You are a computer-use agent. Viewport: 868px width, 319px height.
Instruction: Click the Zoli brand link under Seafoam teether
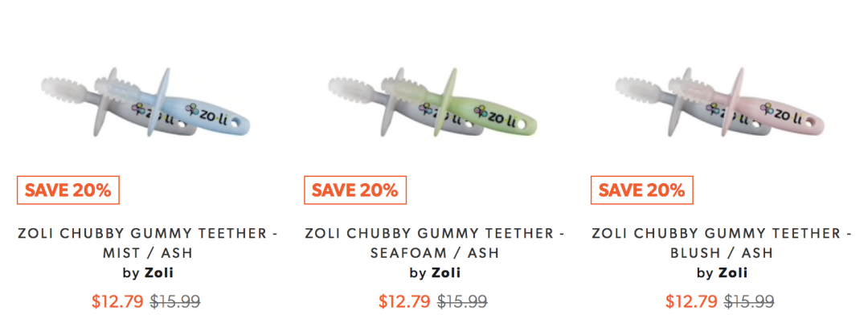[445, 273]
